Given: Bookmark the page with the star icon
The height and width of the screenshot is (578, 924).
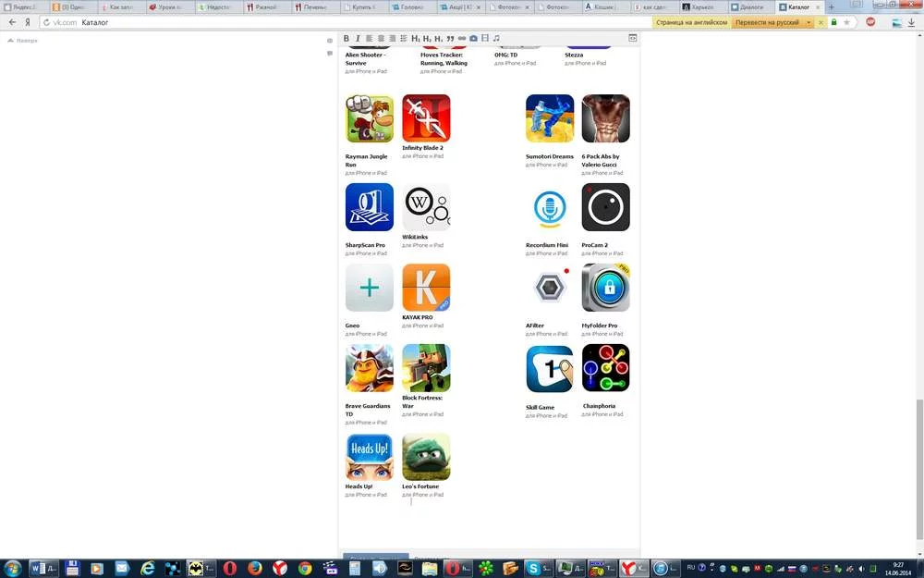Looking at the screenshot, I should 846,22.
